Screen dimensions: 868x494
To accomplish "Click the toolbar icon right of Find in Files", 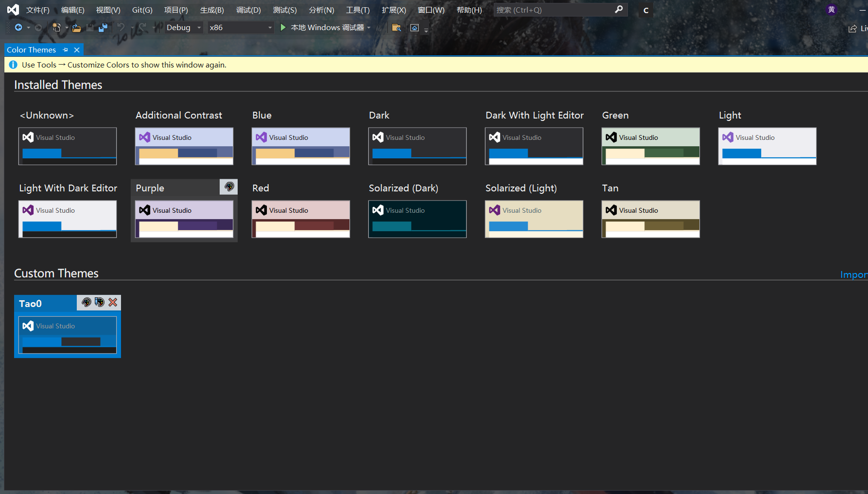I will (x=415, y=28).
